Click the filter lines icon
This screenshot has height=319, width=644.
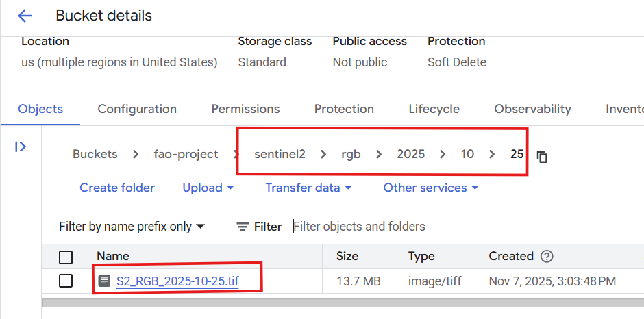(243, 227)
